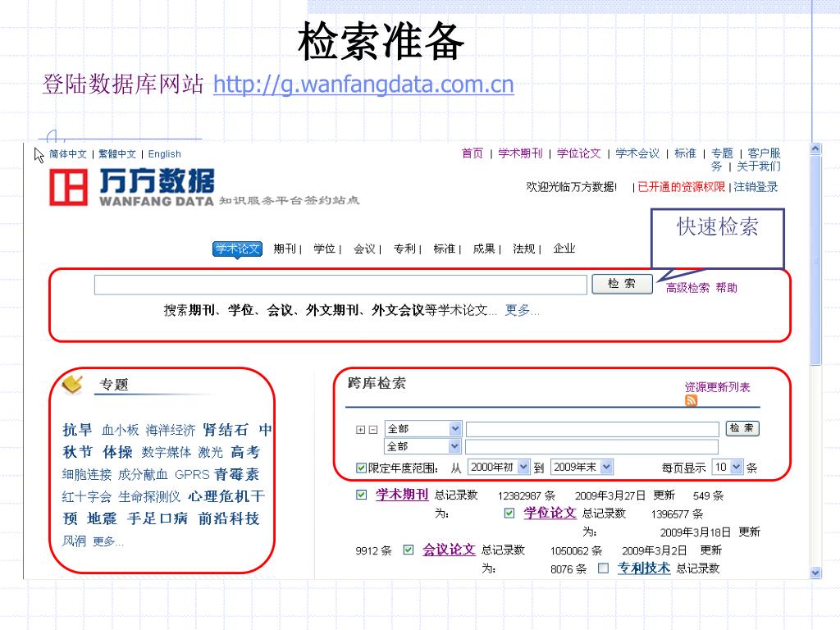Image resolution: width=840 pixels, height=630 pixels.
Task: Open the 帮助 link
Action: (727, 288)
